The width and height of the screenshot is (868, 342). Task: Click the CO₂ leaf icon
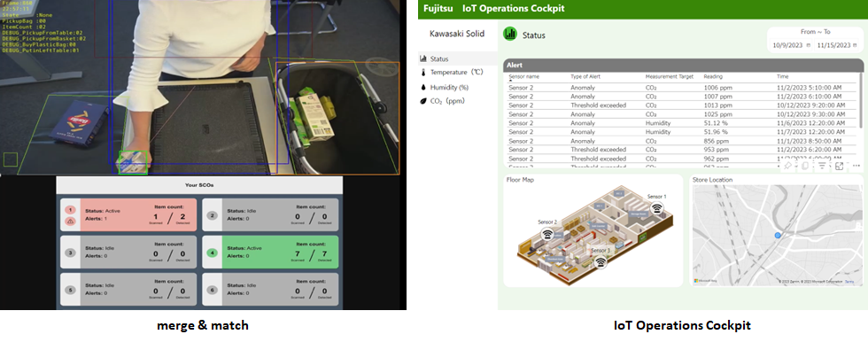point(423,101)
